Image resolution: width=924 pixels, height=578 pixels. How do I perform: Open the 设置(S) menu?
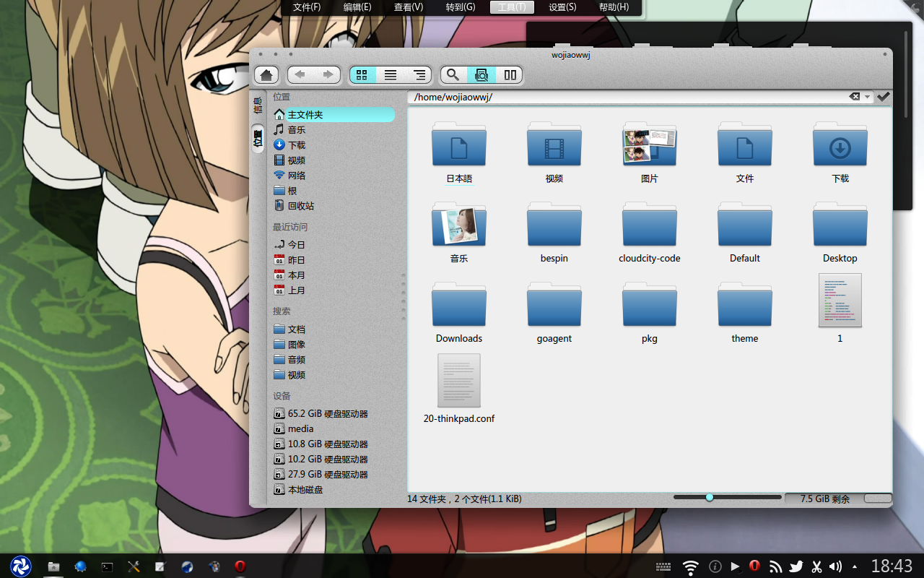click(562, 7)
